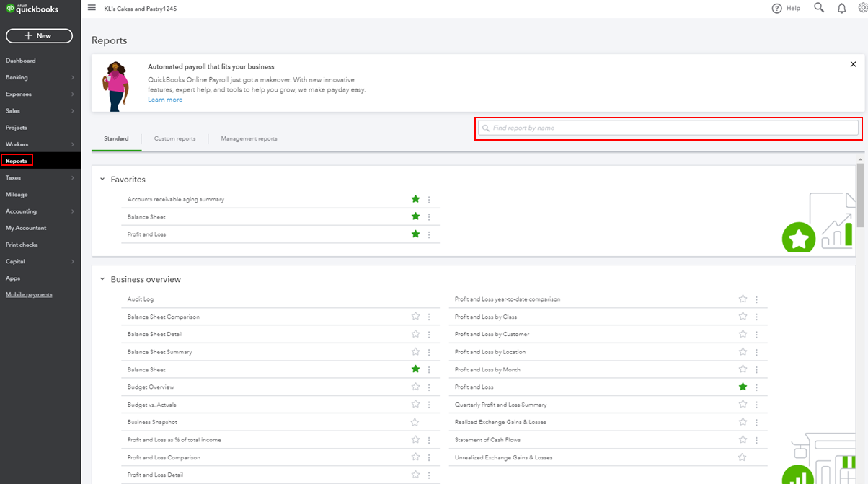Open Apps in the sidebar

[x=13, y=278]
